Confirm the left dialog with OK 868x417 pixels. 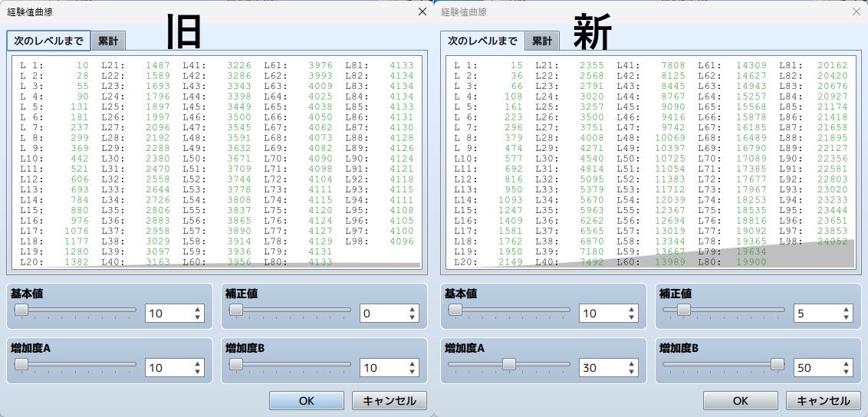(307, 401)
